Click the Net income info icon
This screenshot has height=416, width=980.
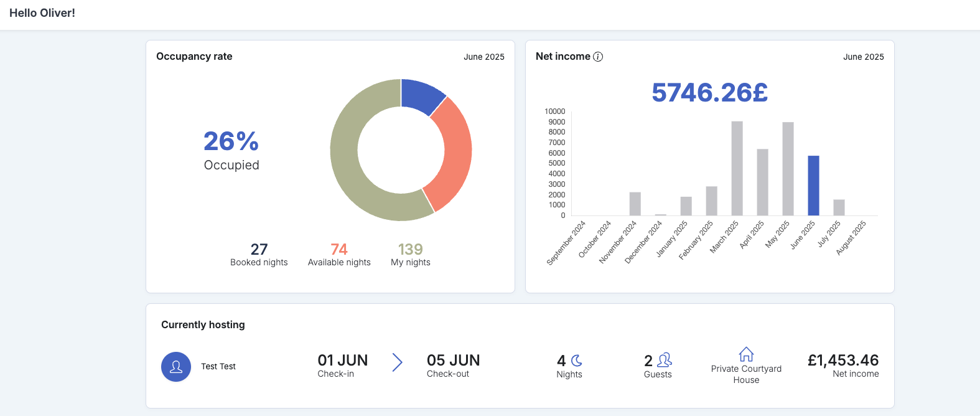tap(598, 57)
